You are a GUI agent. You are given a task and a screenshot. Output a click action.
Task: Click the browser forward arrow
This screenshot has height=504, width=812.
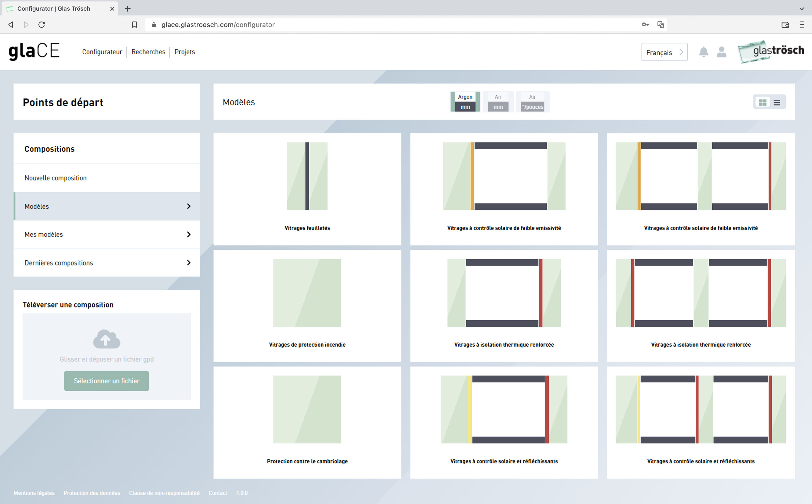26,25
